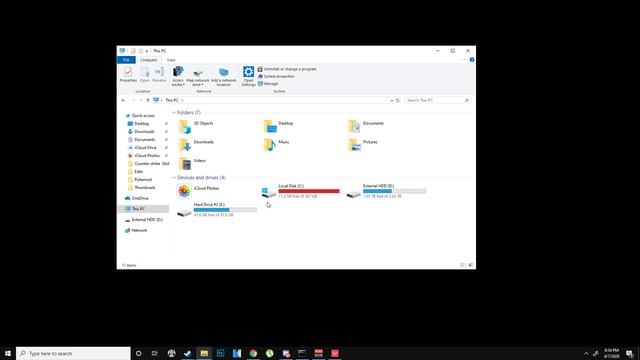The height and width of the screenshot is (360, 640).
Task: Collapse the Devices and drives (4) group
Action: [x=174, y=178]
